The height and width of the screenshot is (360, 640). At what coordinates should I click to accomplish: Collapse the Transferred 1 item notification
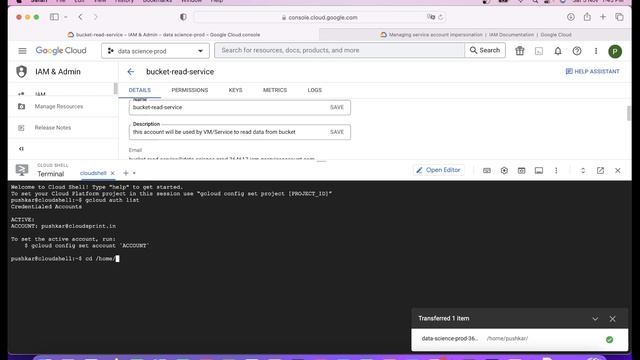tap(595, 319)
